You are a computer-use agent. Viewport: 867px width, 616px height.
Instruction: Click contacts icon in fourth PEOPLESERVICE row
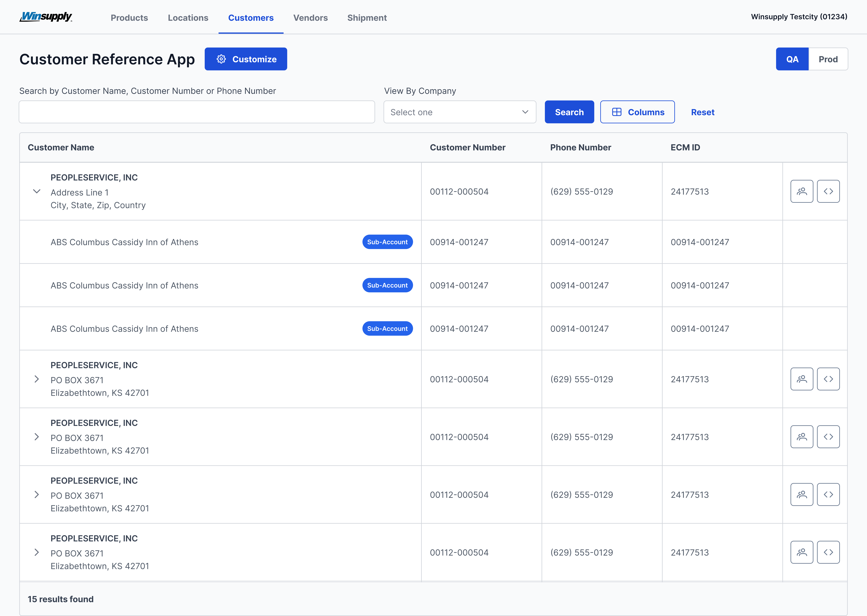point(801,494)
